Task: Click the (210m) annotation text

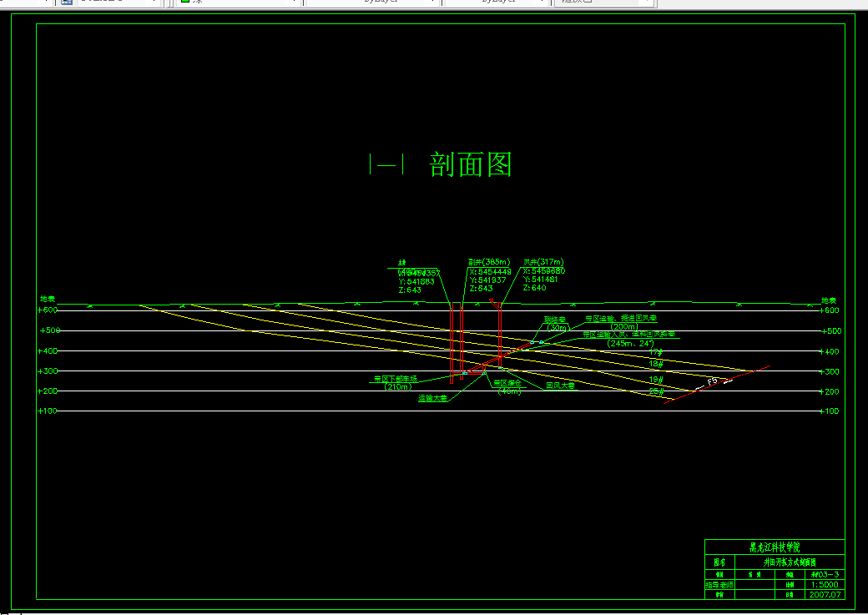Action: point(398,387)
